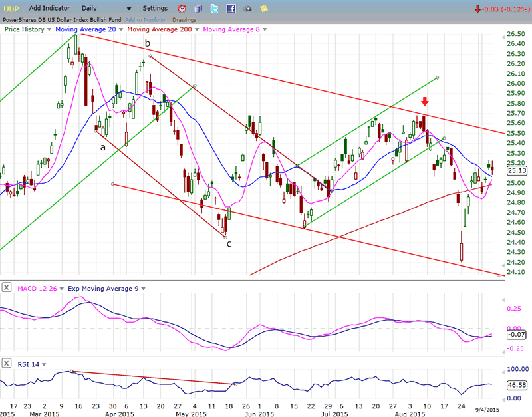Close the RSI indicator panel
The width and height of the screenshot is (532, 417).
[x=6, y=363]
